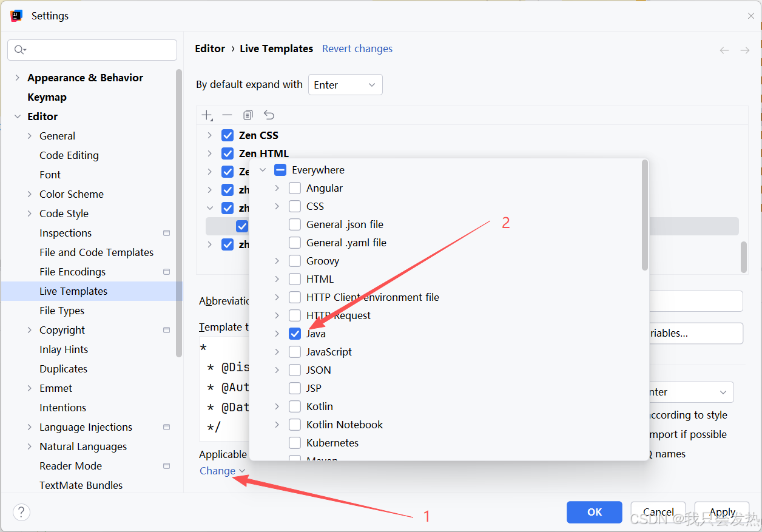The height and width of the screenshot is (532, 762).
Task: Open the Intentions settings page
Action: click(62, 408)
